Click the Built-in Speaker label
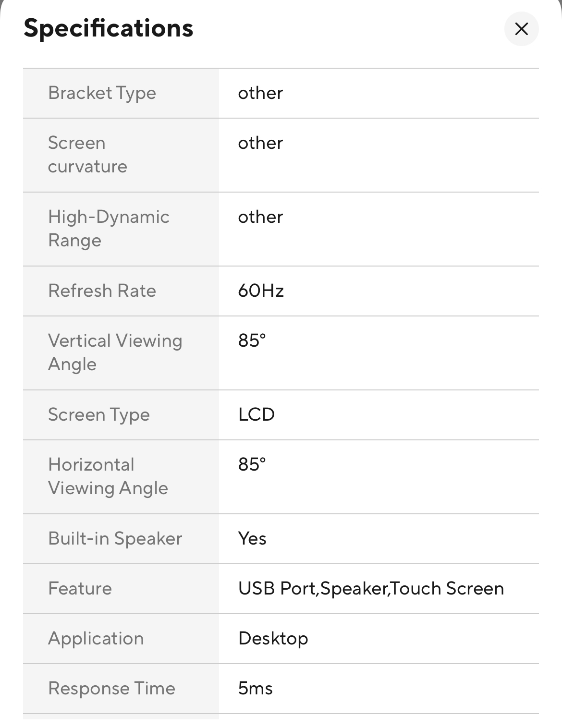The width and height of the screenshot is (562, 728). click(115, 539)
